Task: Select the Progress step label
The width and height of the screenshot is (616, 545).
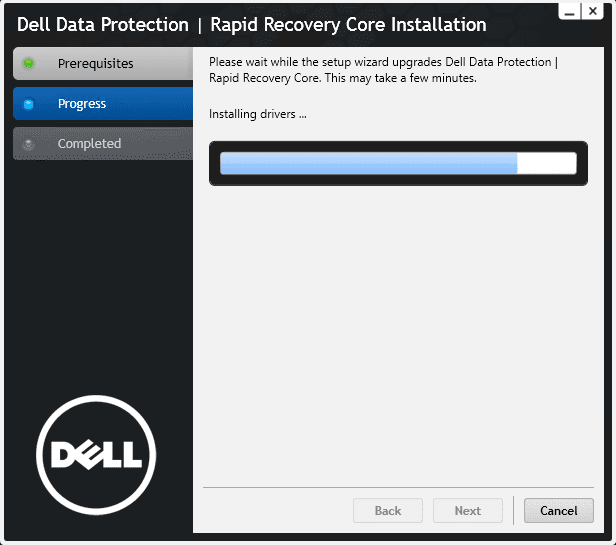Action: [82, 104]
